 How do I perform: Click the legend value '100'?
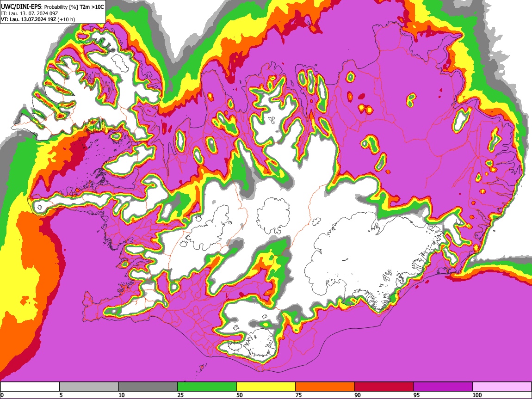(x=477, y=395)
